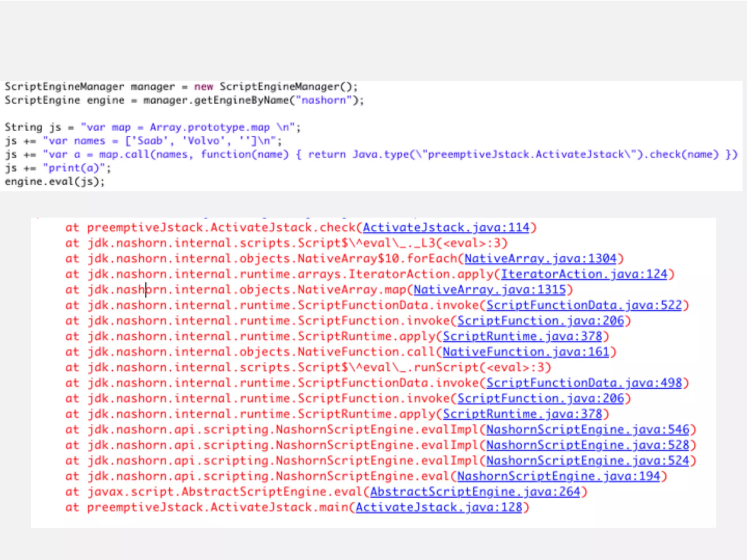Jump to NativeFunction.java:161
747x560 pixels.
click(x=526, y=352)
